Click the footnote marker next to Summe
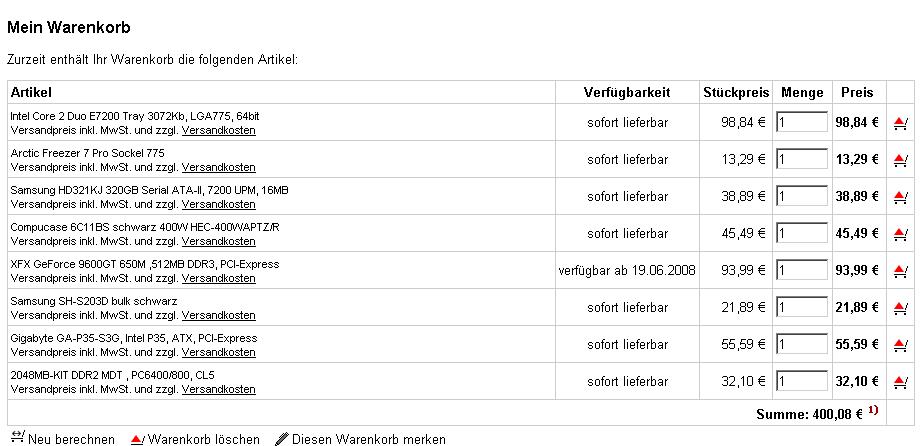The width and height of the screenshot is (923, 446). [872, 410]
